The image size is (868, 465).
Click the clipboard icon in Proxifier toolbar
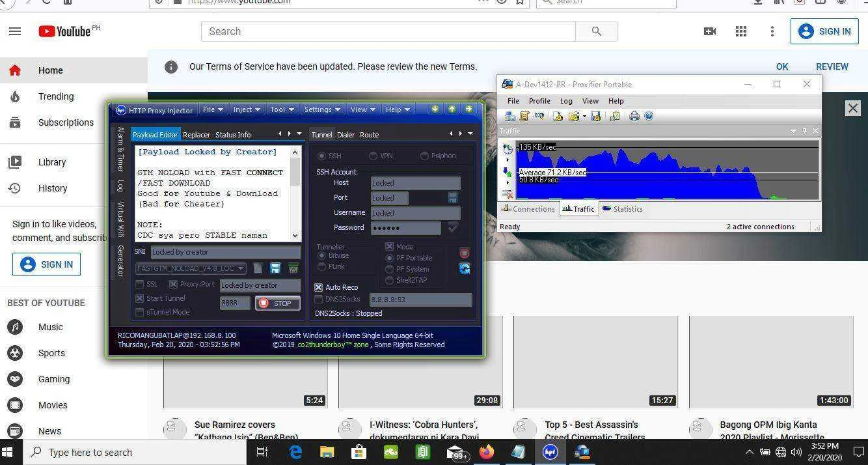[614, 116]
